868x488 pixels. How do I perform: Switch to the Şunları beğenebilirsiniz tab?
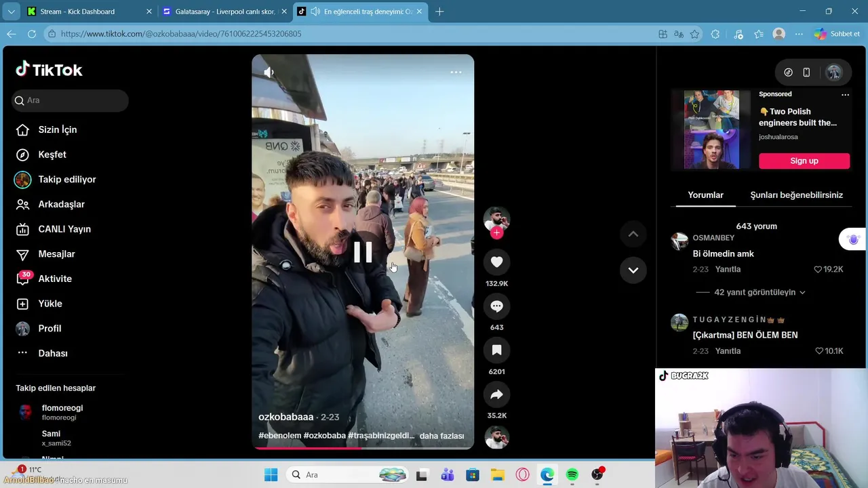[796, 195]
